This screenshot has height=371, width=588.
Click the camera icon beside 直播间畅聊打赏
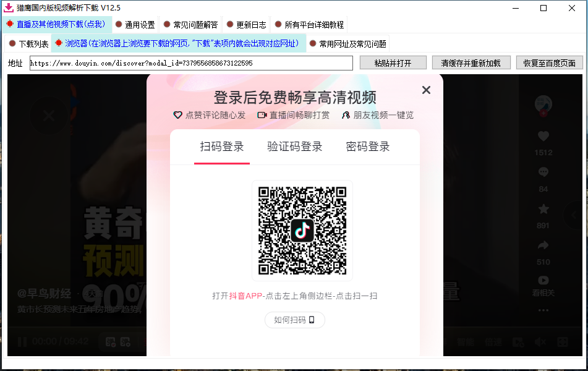click(262, 115)
